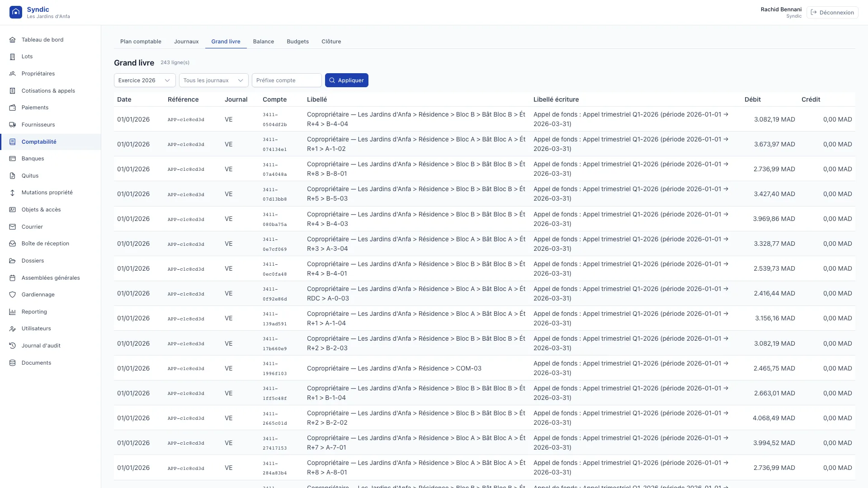The height and width of the screenshot is (488, 868).
Task: Click debit amount 2.663,01 MAD
Action: click(774, 393)
